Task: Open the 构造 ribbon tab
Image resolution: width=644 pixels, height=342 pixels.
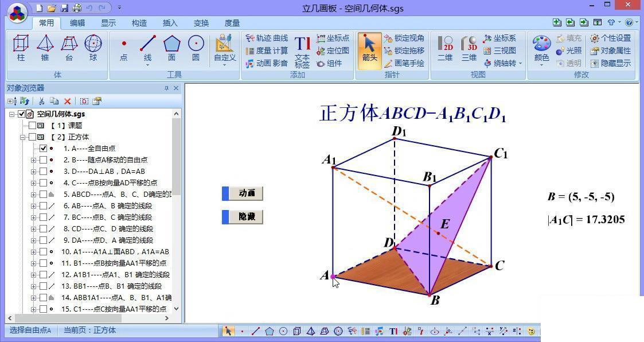Action: (x=139, y=23)
